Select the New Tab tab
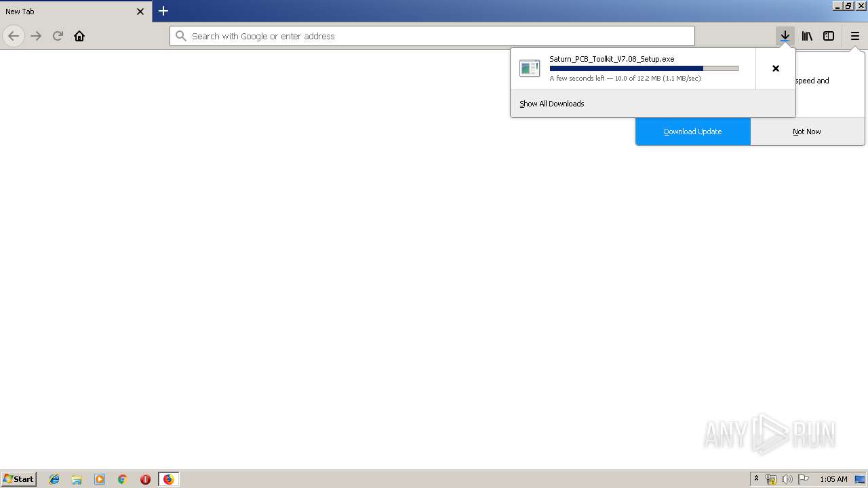This screenshot has width=868, height=488. 75,12
